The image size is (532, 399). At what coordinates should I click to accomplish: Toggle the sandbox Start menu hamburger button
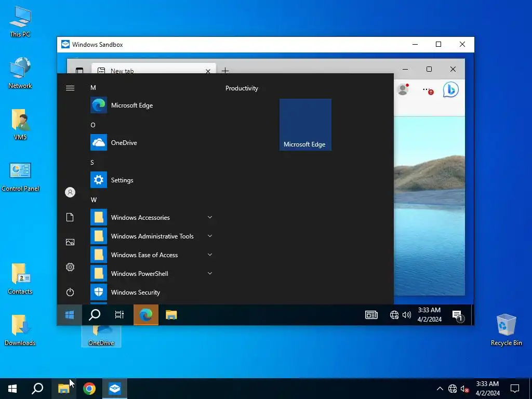point(70,88)
